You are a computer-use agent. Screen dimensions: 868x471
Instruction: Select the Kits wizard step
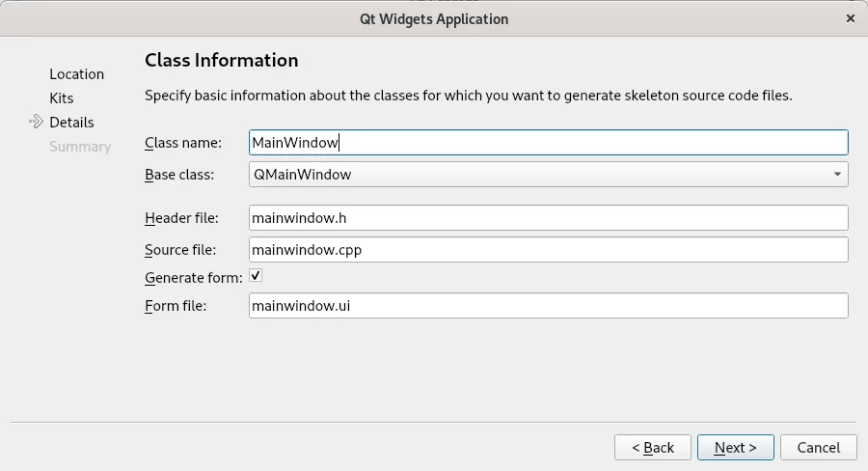click(62, 98)
